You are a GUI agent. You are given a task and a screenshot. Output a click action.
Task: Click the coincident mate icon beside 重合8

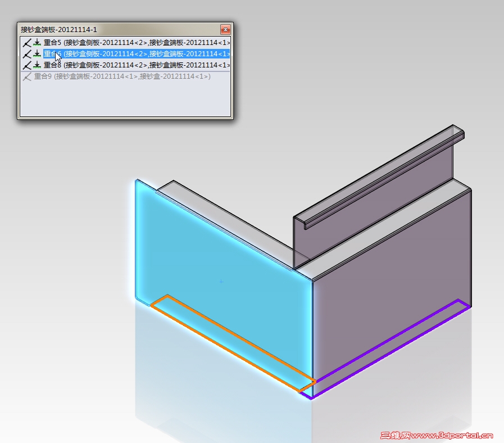coord(27,65)
